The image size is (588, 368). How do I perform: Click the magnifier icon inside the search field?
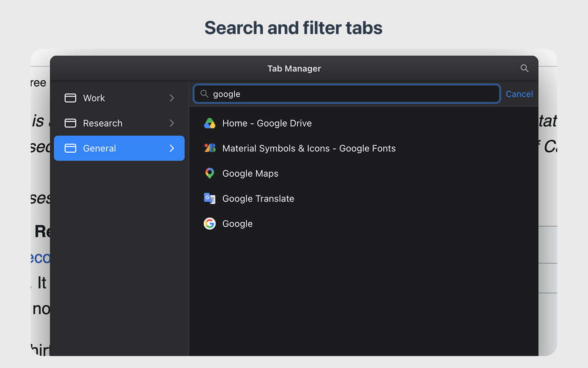[x=204, y=94]
